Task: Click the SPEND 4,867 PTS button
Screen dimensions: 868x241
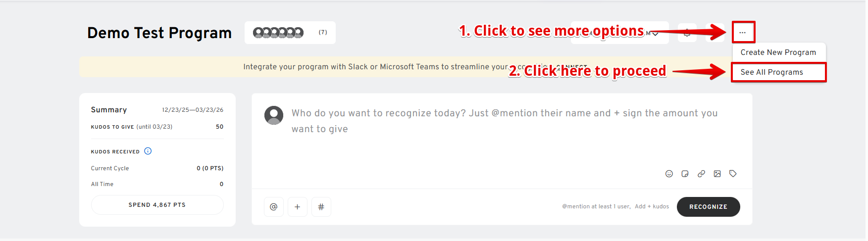Action: pyautogui.click(x=157, y=205)
